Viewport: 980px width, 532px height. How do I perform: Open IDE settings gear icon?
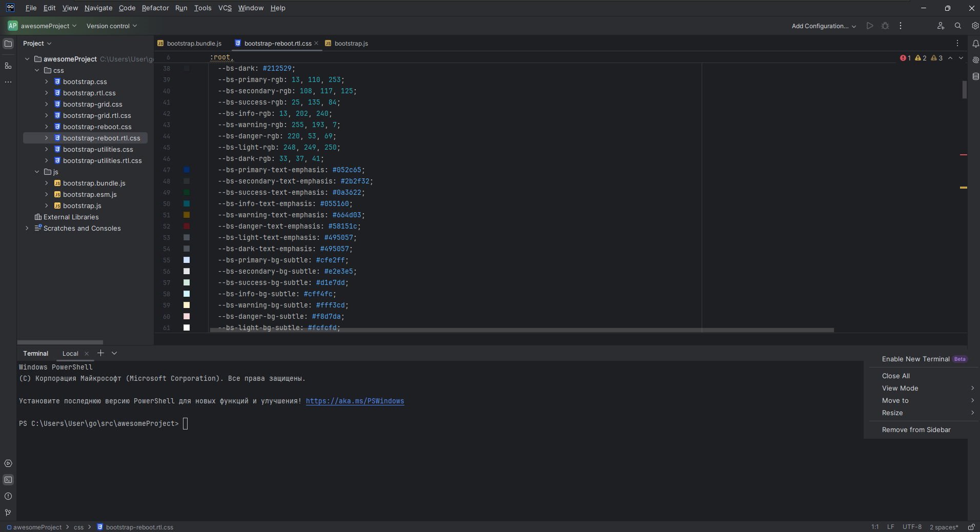[975, 26]
